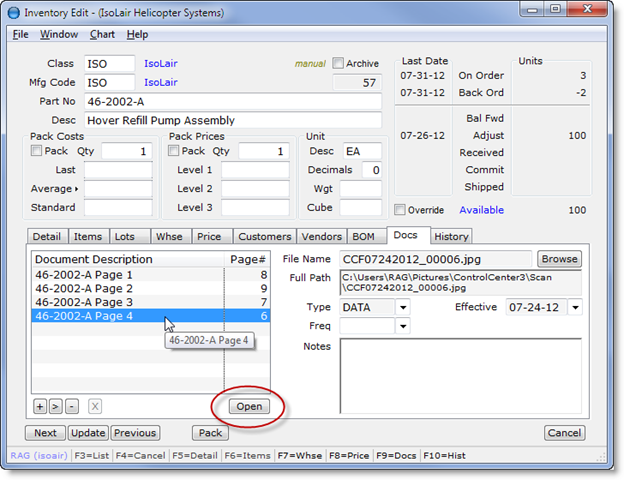Click the plus button to add document
This screenshot has height=480, width=624.
(x=39, y=407)
